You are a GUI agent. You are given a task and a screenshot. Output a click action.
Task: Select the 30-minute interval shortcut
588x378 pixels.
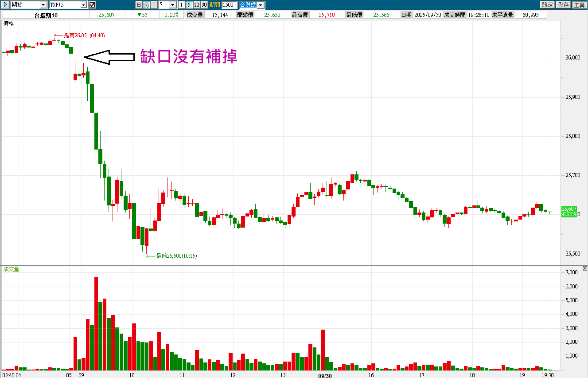point(204,5)
